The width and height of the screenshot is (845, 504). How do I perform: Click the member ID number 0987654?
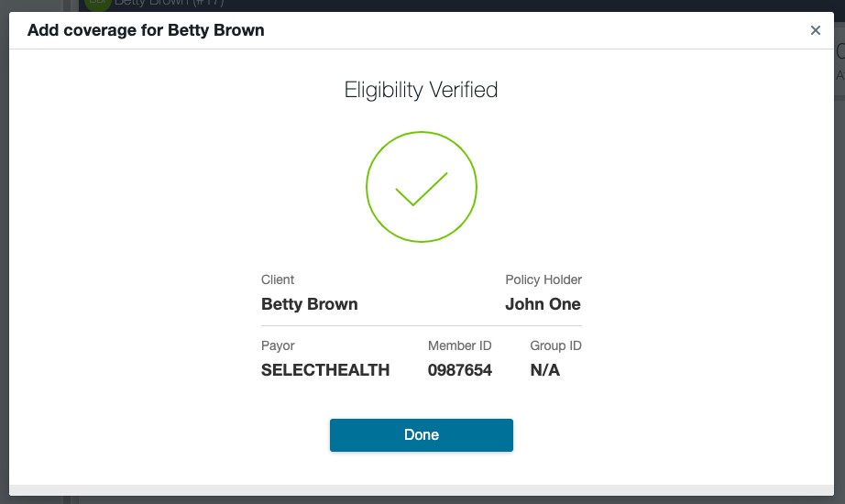coord(460,370)
